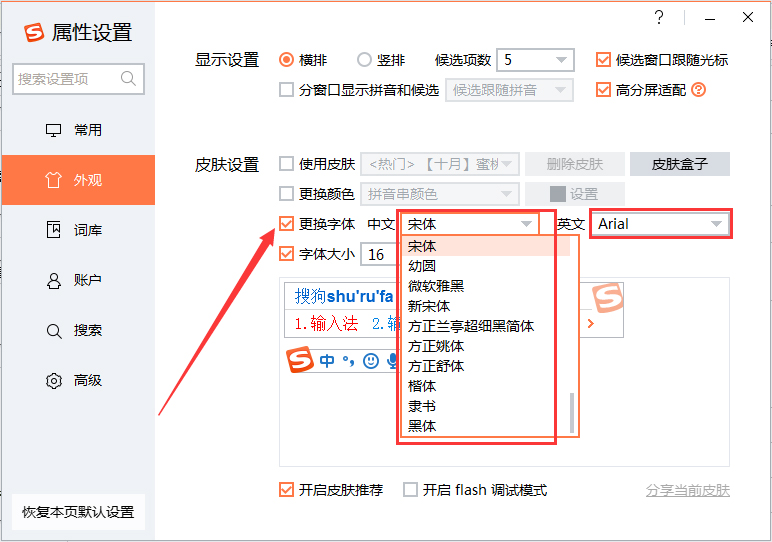Screen dimensions: 772x542
Task: Toggle 高分屏适配 checkbox
Action: 603,90
